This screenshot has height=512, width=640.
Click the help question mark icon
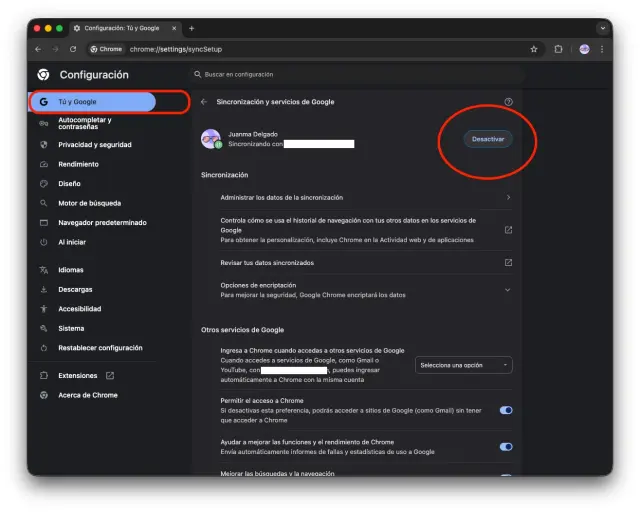(x=508, y=102)
